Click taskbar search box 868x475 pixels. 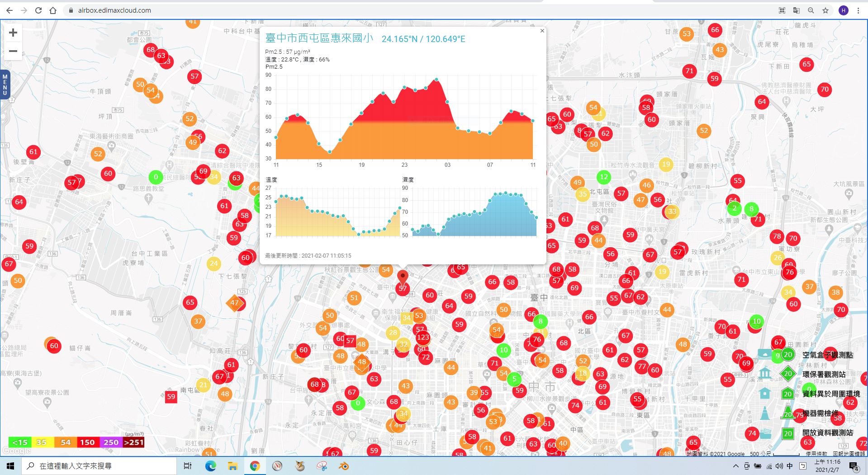99,466
